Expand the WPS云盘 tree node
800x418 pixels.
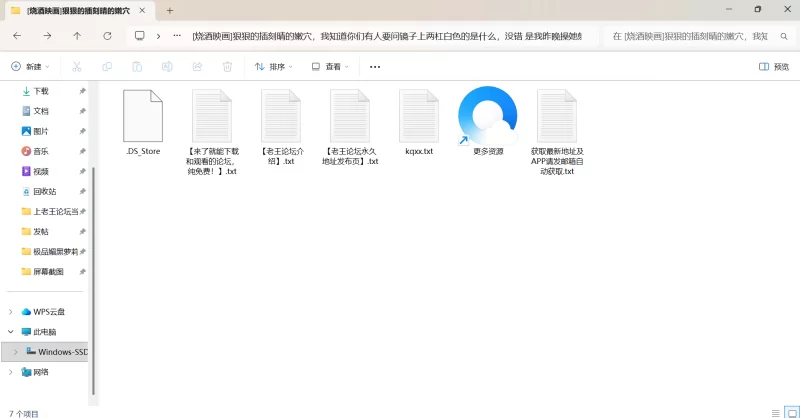tap(11, 311)
